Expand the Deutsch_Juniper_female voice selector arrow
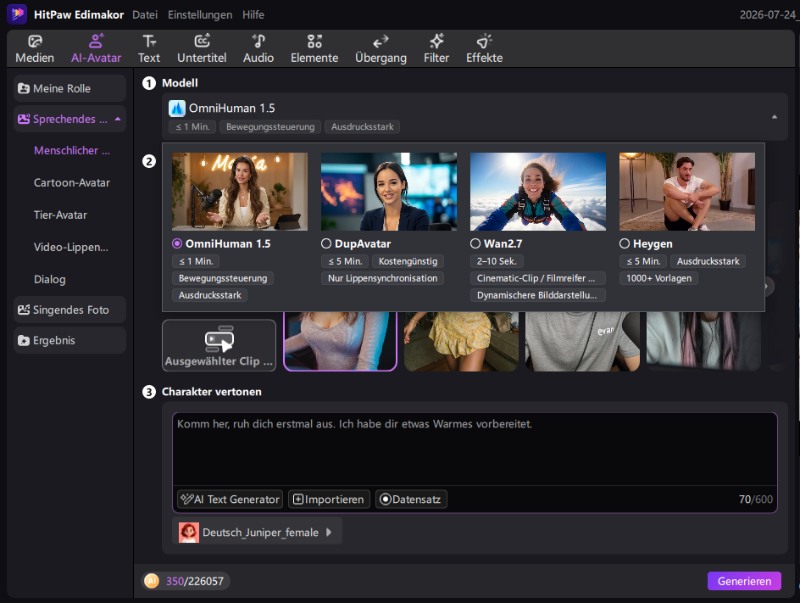Image resolution: width=800 pixels, height=603 pixels. click(329, 532)
